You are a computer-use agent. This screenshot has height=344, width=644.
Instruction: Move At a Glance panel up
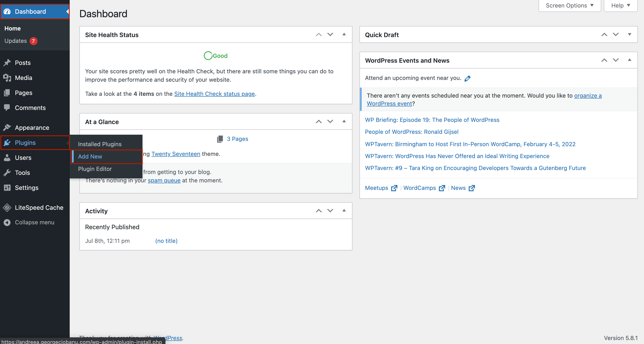(318, 122)
